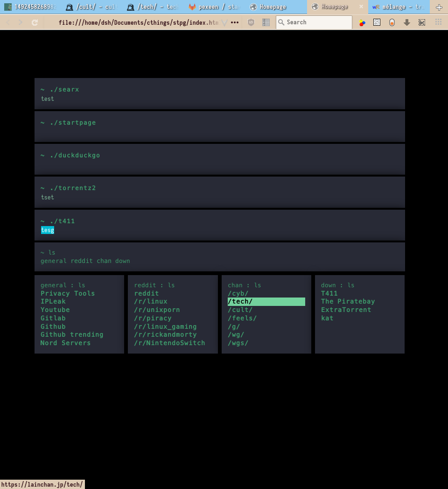Click the tricolor circles extension icon
This screenshot has width=448, height=489.
(362, 22)
